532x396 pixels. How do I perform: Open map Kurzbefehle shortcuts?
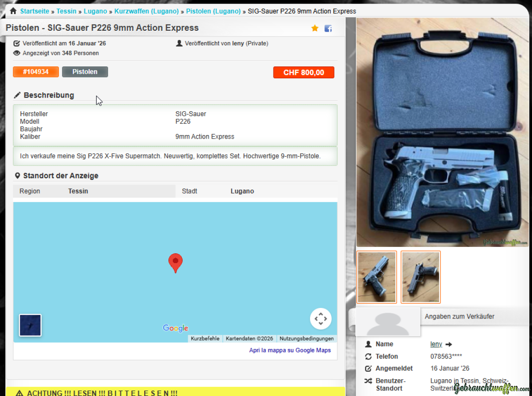[205, 339]
